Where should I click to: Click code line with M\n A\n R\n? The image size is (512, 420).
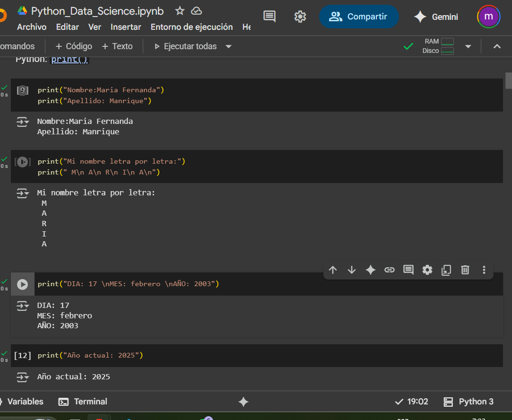pyautogui.click(x=99, y=173)
